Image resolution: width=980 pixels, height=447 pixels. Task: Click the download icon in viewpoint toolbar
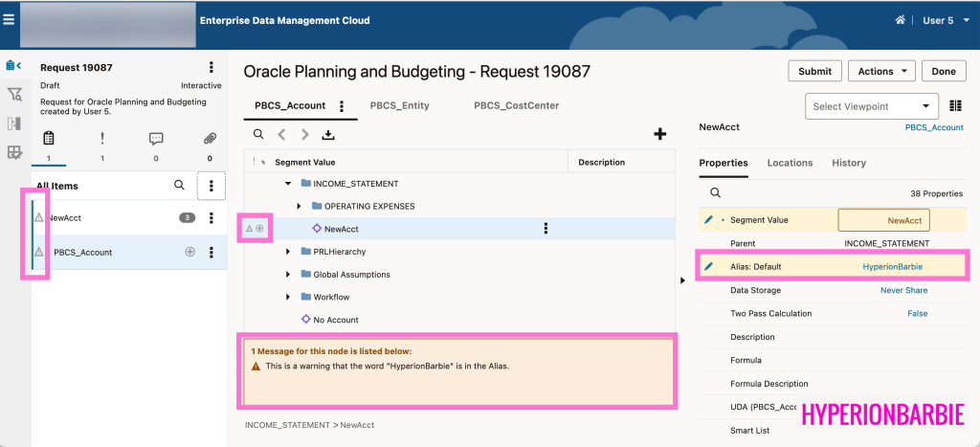[x=328, y=135]
